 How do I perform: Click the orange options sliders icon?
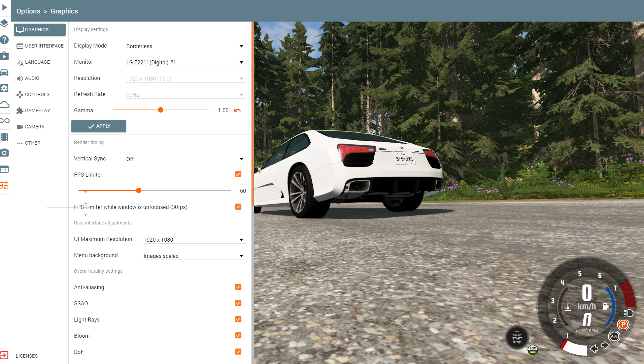(4, 185)
